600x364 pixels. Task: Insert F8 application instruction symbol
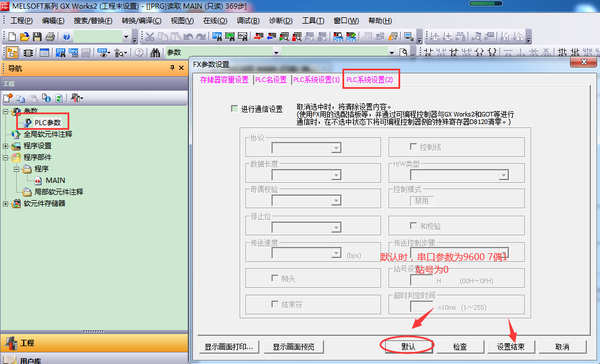coord(493,52)
